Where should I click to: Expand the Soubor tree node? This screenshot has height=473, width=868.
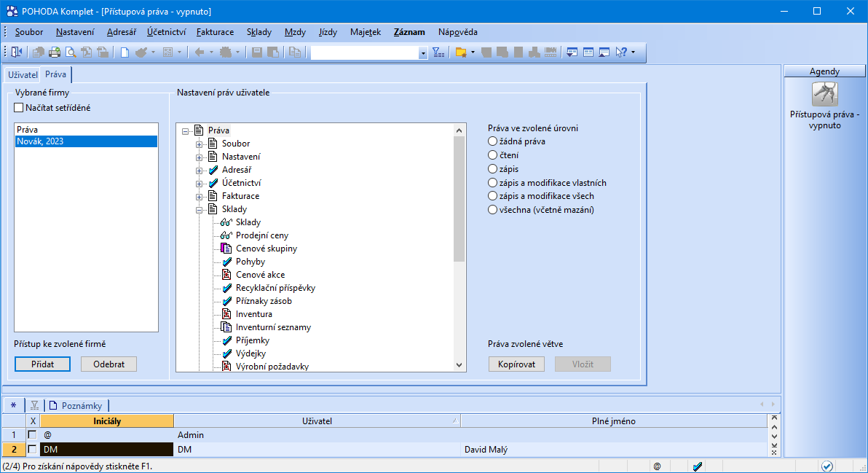click(x=199, y=144)
